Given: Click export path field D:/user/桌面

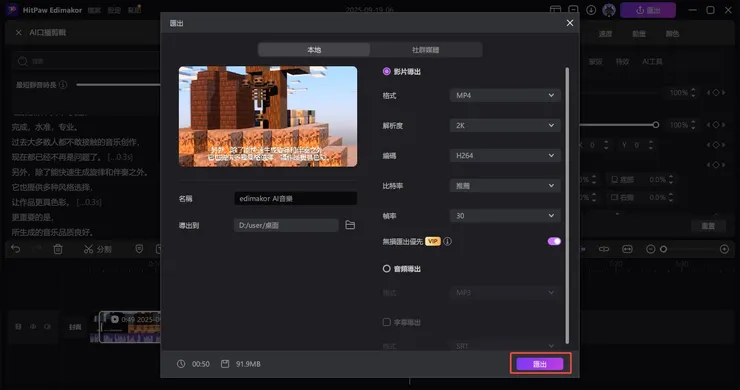Looking at the screenshot, I should coord(286,225).
